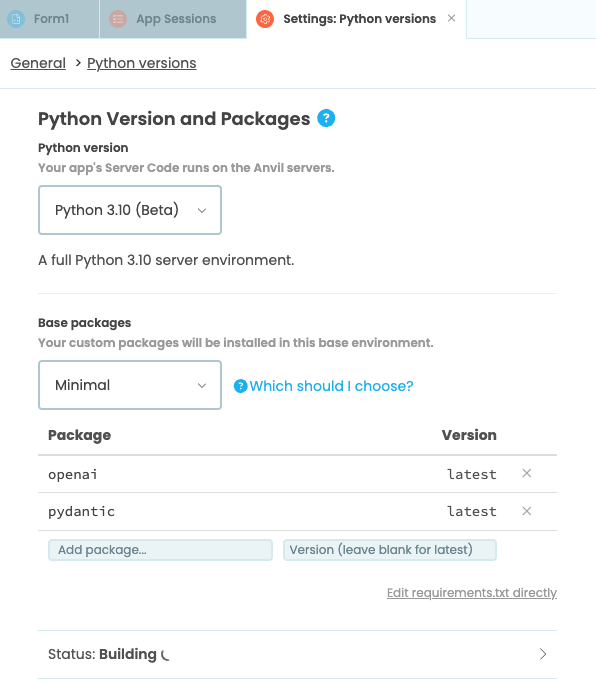Screen dimensions: 596x681
Task: Click the Settings gear tab icon
Action: coord(265,19)
